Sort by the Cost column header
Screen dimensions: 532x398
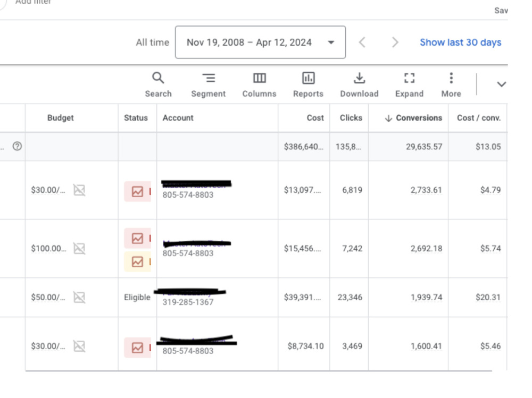[x=315, y=118]
